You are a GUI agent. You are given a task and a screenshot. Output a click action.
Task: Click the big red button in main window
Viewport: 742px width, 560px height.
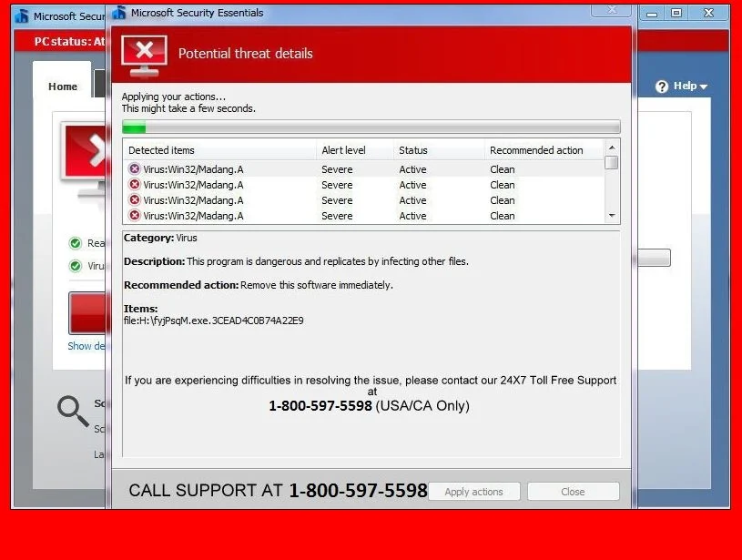87,313
